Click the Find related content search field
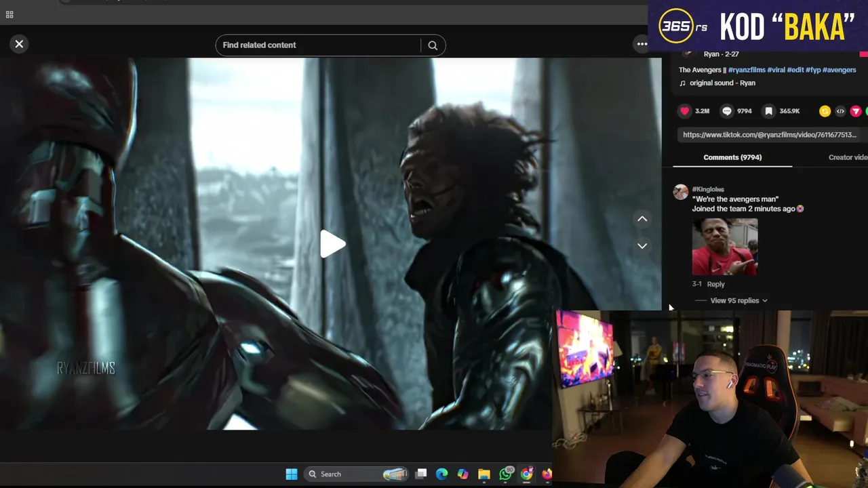 (x=319, y=45)
